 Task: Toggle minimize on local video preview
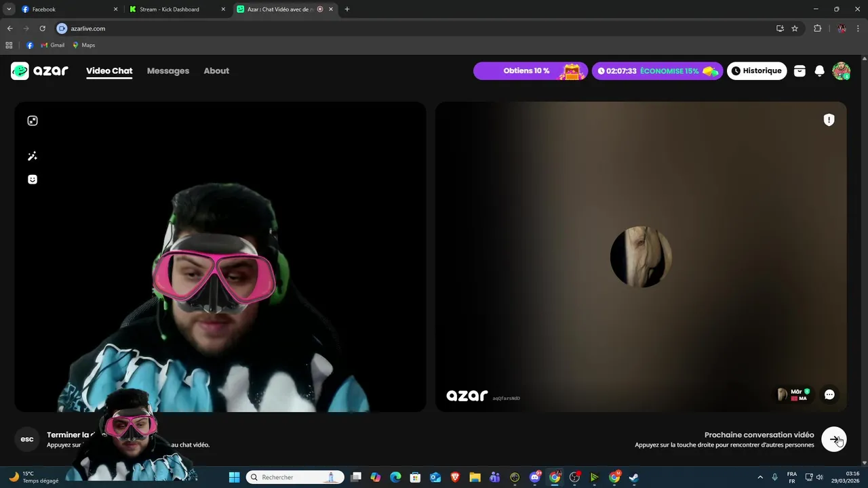(x=33, y=121)
